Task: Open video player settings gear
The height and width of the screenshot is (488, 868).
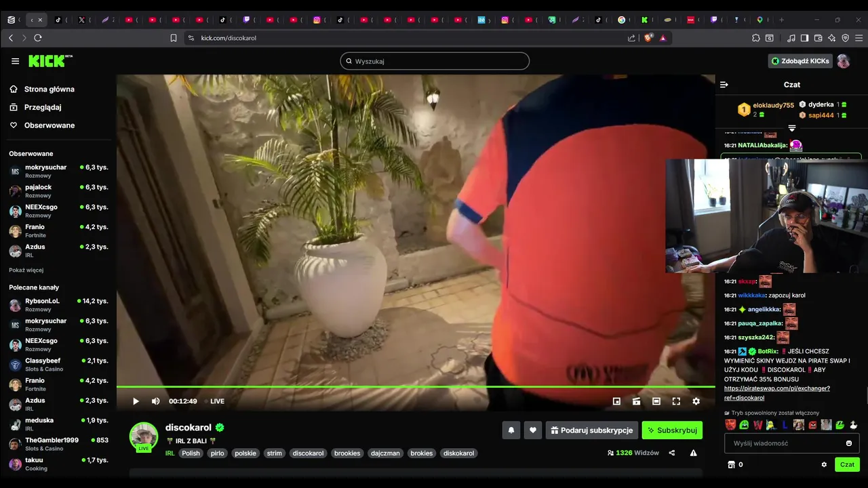Action: point(696,401)
